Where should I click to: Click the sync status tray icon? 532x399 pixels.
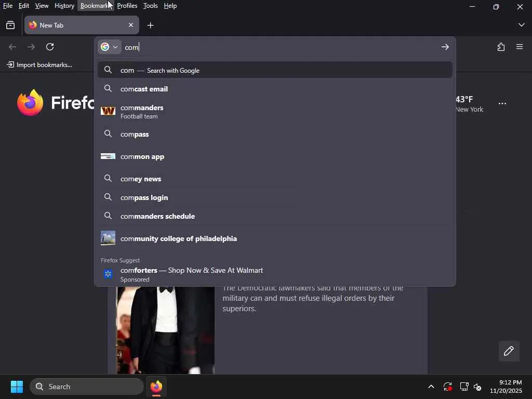coord(447,387)
